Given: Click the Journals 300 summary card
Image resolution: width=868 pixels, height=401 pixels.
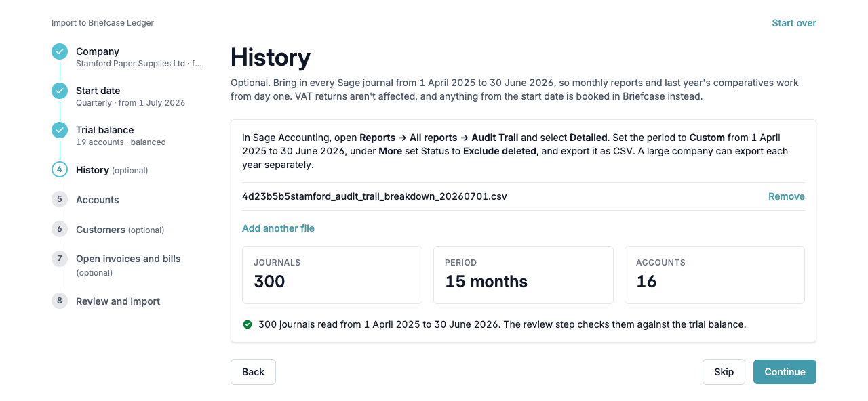Looking at the screenshot, I should [332, 275].
